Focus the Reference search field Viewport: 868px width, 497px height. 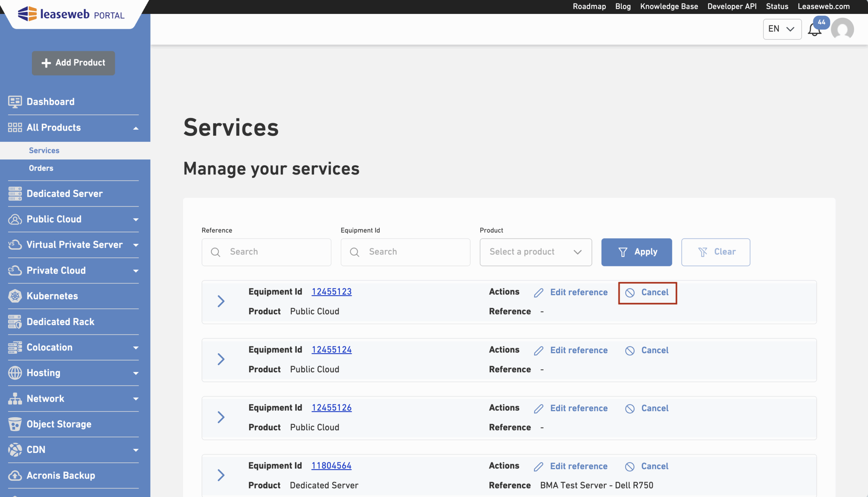[266, 252]
